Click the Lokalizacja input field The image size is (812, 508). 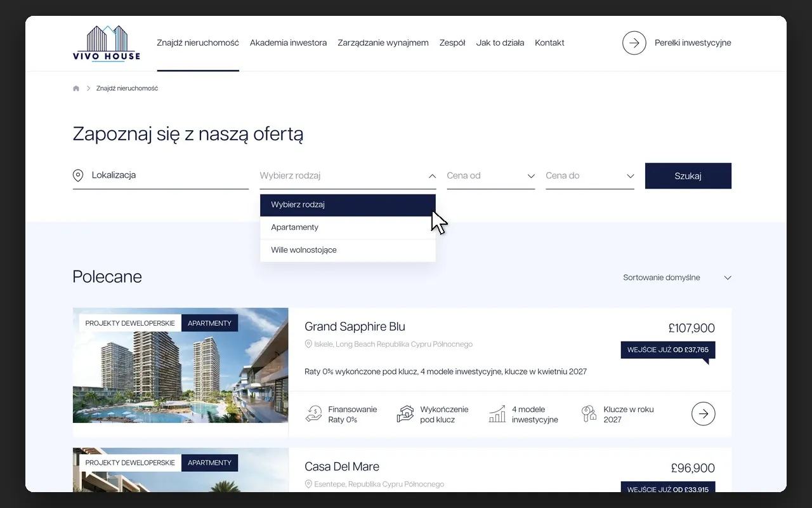coord(160,176)
